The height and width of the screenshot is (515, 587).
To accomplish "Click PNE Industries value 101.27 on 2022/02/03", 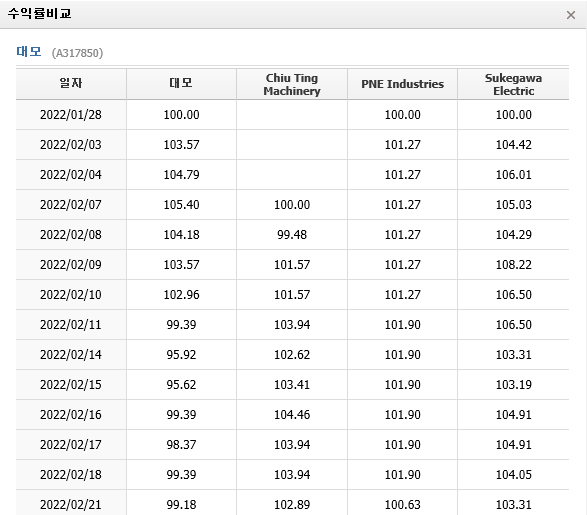I will (x=402, y=144).
